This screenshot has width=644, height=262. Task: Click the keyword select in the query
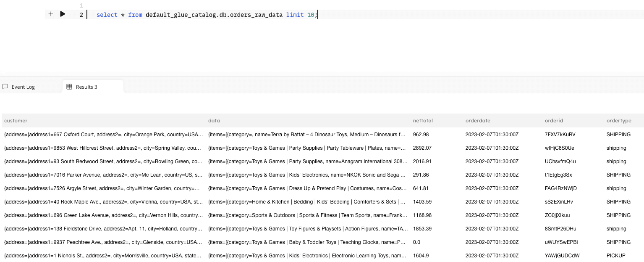point(107,15)
